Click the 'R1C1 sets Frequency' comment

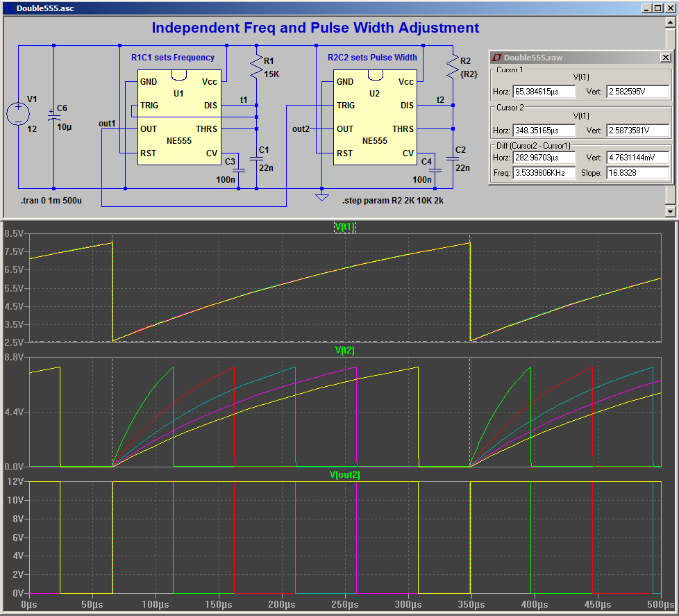(173, 58)
